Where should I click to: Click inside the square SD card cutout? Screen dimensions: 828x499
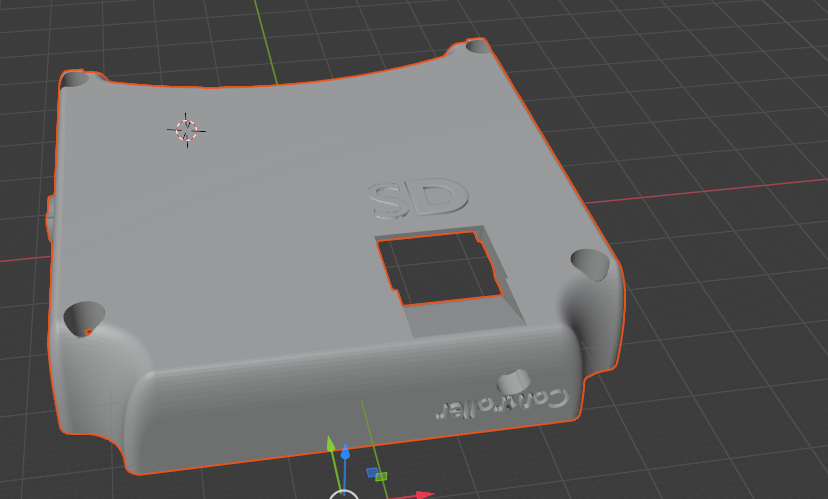point(440,268)
